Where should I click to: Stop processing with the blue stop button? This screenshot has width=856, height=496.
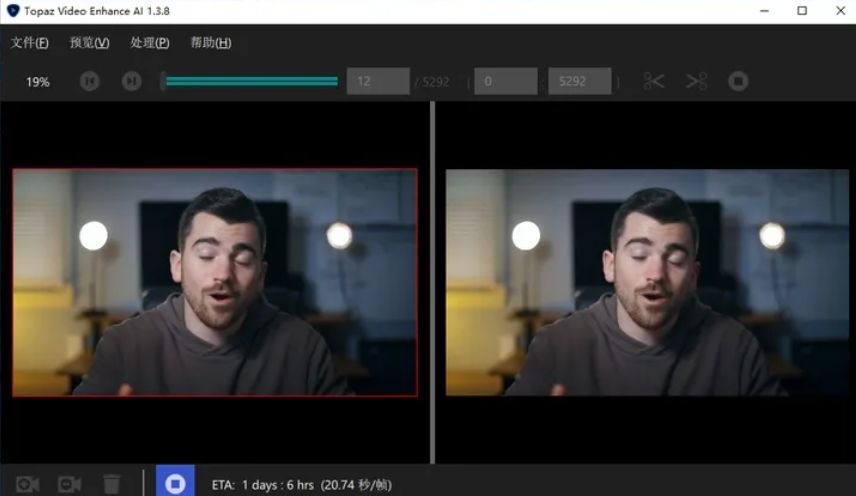click(175, 481)
